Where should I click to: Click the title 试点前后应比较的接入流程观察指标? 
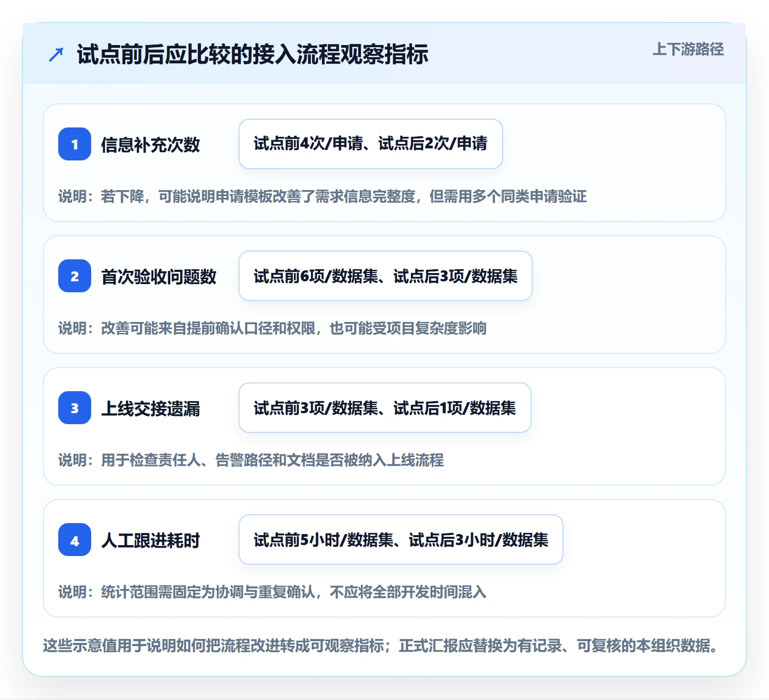point(253,54)
